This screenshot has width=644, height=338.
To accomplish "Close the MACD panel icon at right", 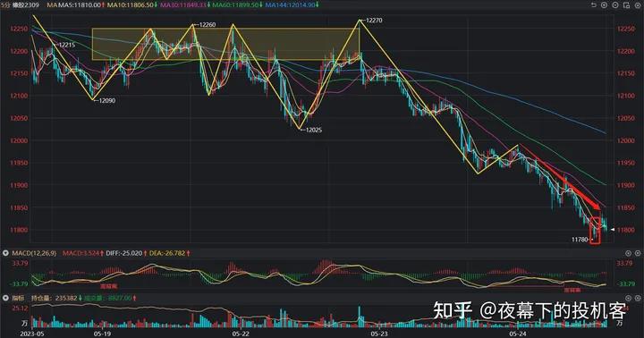I will click(x=638, y=253).
